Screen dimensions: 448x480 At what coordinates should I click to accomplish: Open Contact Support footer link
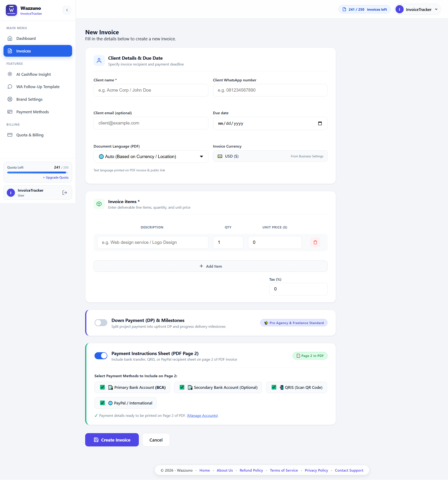click(349, 470)
